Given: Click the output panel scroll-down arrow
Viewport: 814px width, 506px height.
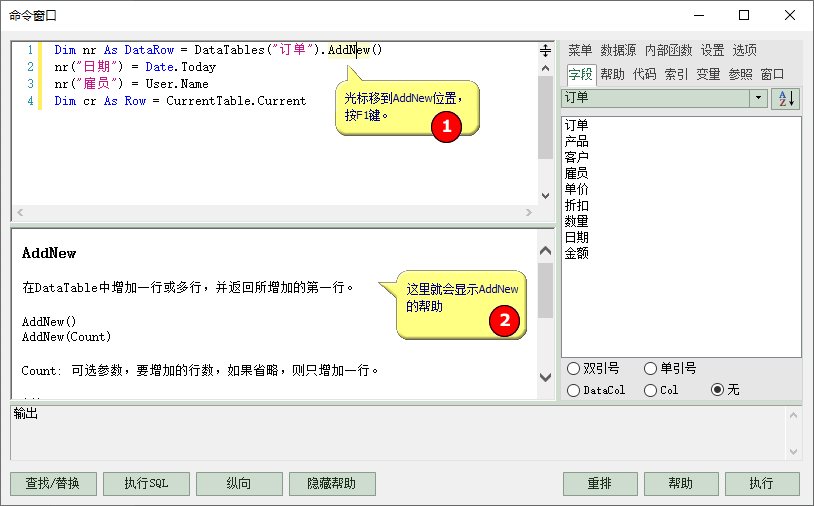Looking at the screenshot, I should click(x=793, y=450).
